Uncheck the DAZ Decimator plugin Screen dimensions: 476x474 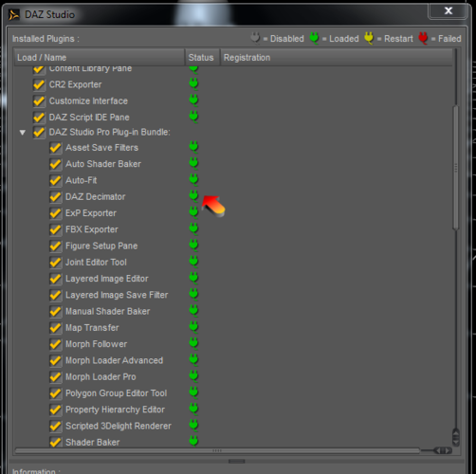[55, 197]
